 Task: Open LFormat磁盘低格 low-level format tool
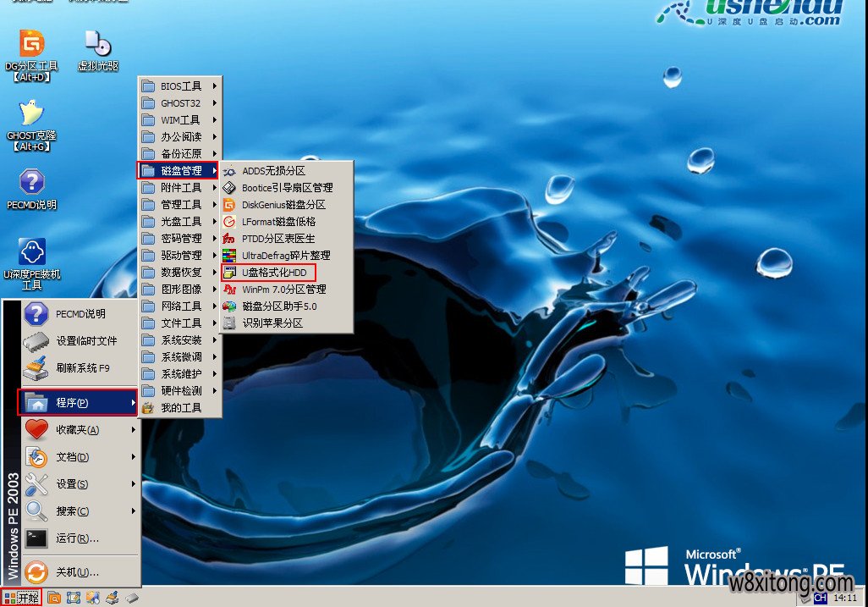279,221
